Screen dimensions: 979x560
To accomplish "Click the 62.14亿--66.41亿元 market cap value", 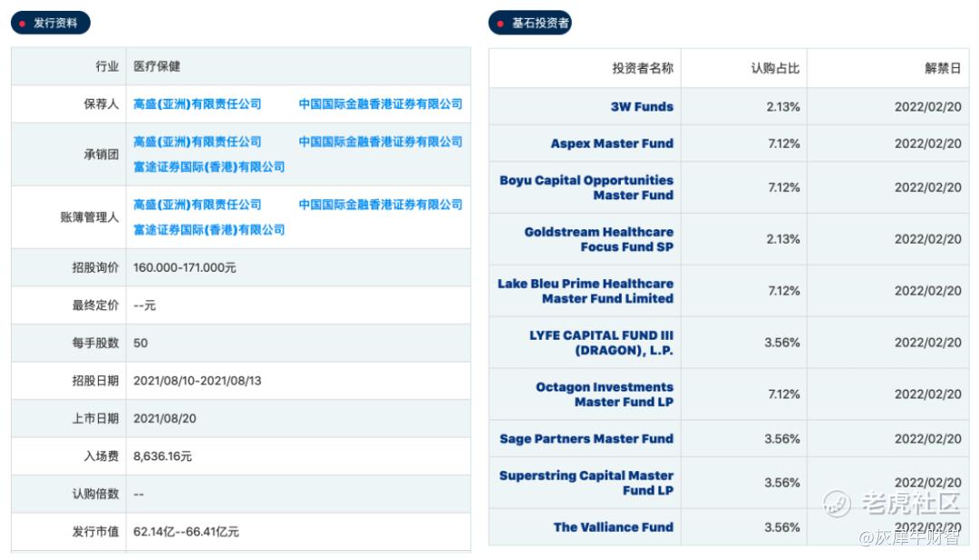I will (186, 532).
